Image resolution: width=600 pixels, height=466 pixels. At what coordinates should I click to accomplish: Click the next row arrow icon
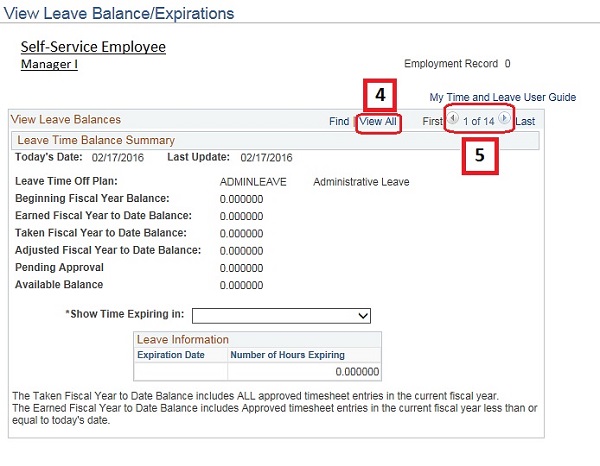tap(504, 119)
